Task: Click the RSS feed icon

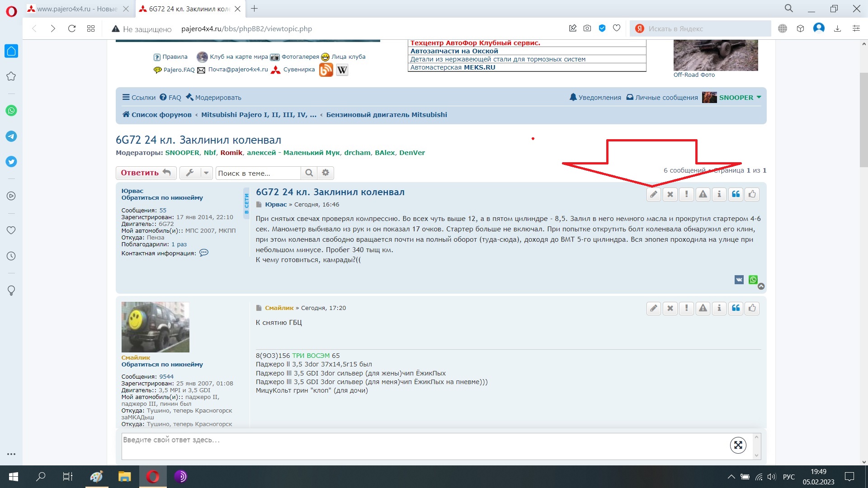Action: [326, 70]
